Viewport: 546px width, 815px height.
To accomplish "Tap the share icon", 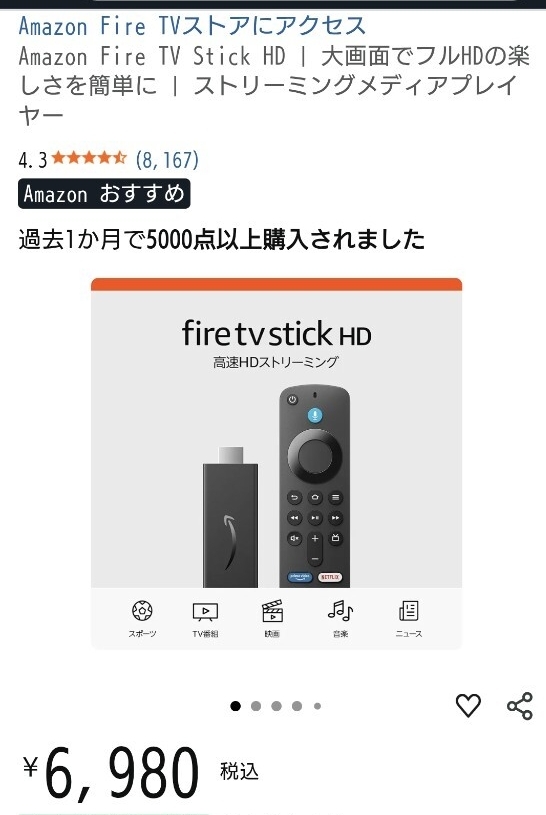I will point(519,706).
